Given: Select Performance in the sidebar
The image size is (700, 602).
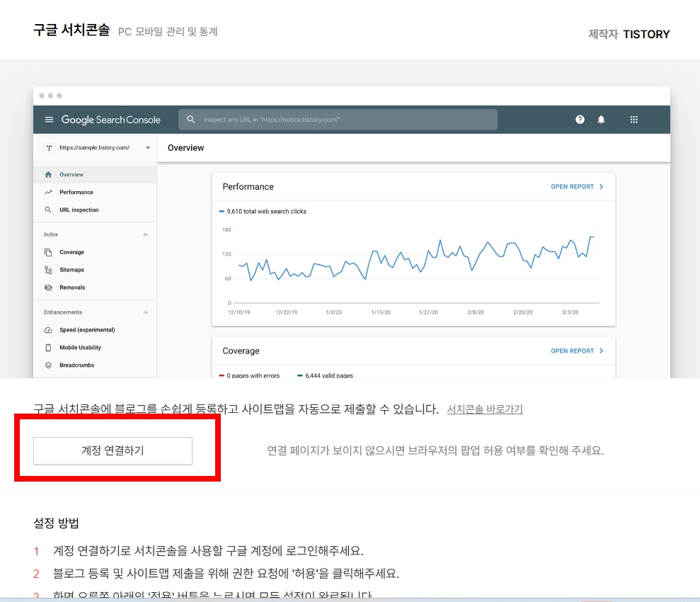Looking at the screenshot, I should 95,193.
